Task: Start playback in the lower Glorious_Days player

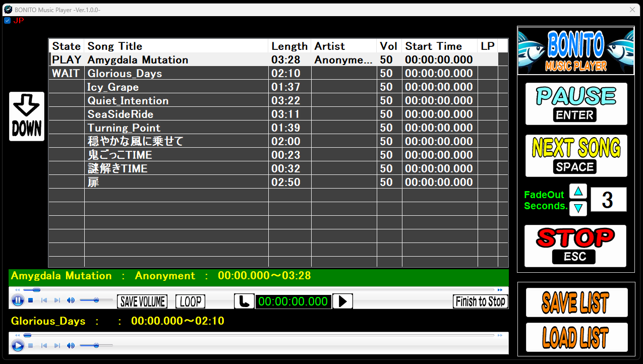Action: [x=18, y=346]
